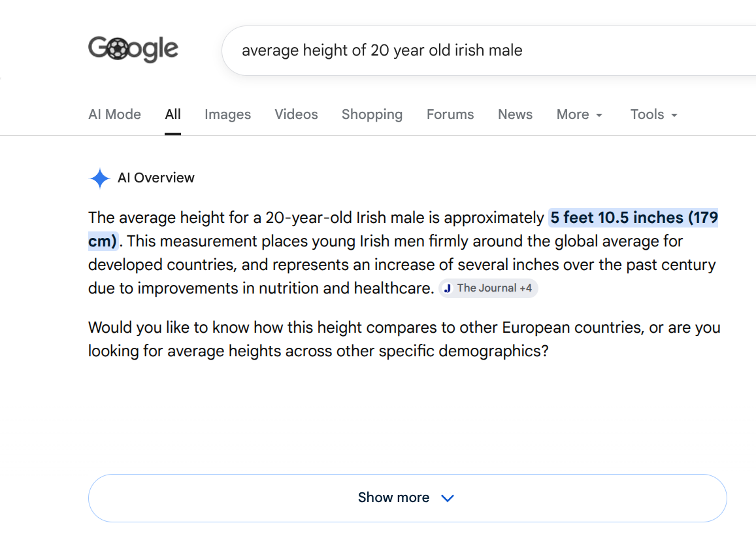Click the soccer ball in Google logo

(118, 49)
